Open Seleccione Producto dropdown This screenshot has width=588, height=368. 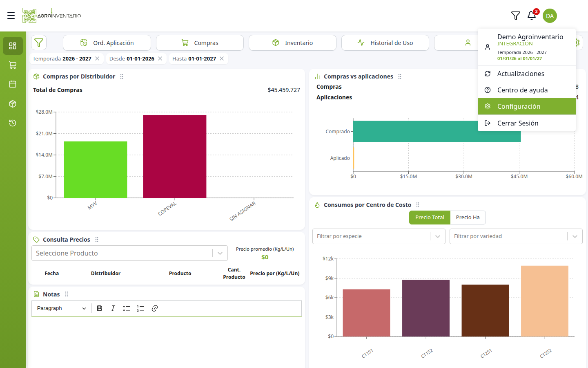pyautogui.click(x=129, y=253)
